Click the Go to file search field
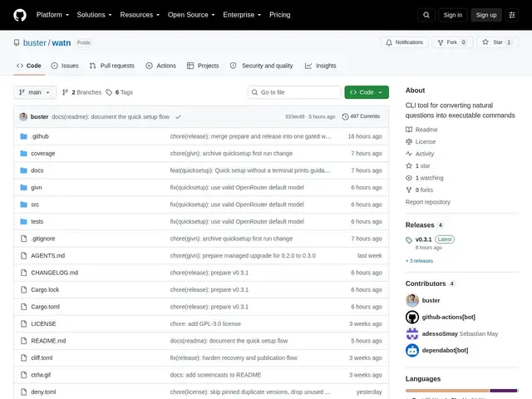 tap(294, 92)
